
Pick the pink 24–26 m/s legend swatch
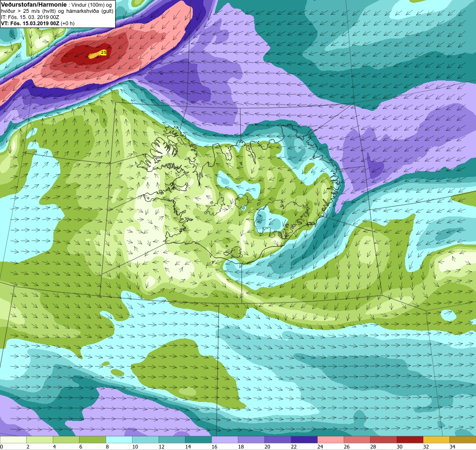pyautogui.click(x=330, y=440)
